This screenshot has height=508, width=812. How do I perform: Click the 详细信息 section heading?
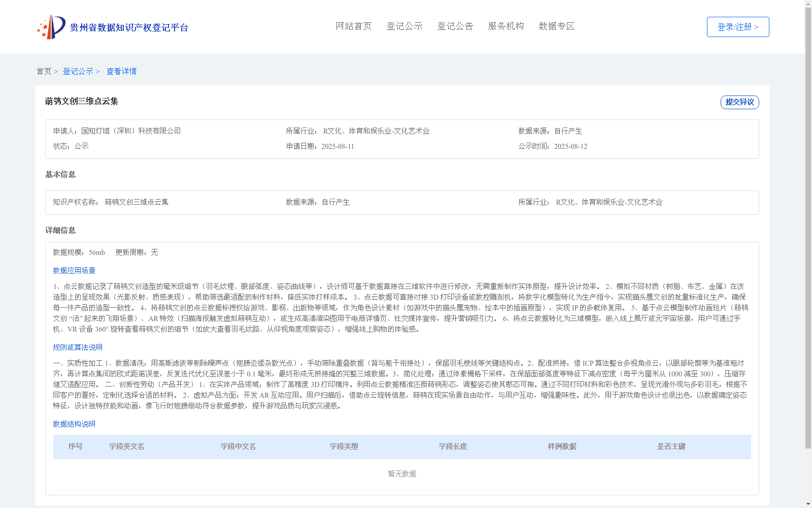pos(60,231)
